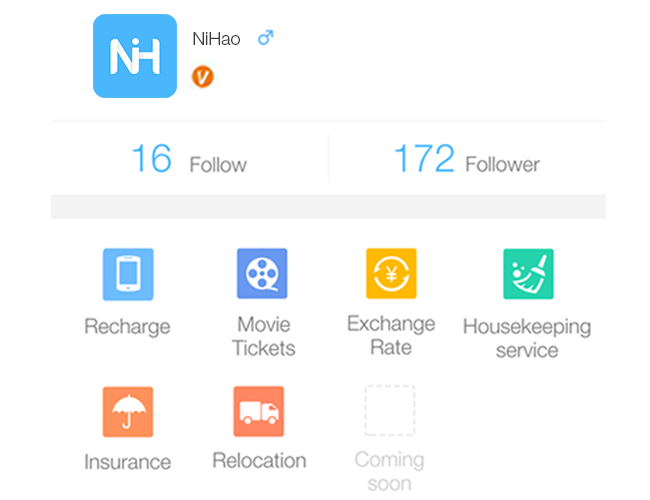
Task: Tap the Movie Tickets film reel icon
Action: 262,273
